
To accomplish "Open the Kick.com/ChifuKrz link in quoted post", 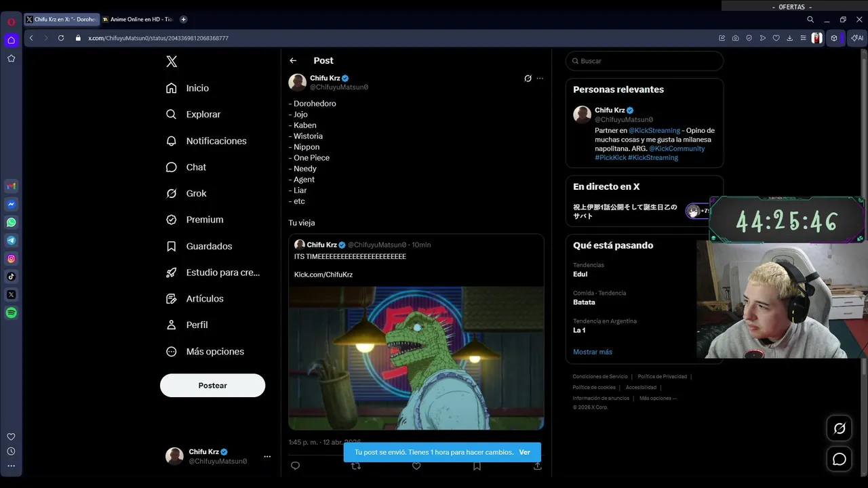I will (x=323, y=274).
